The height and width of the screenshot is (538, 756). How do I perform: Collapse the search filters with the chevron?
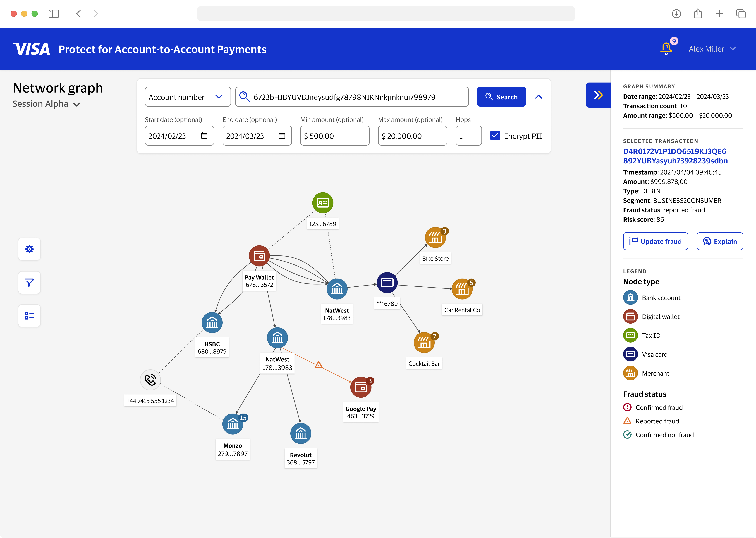pyautogui.click(x=539, y=97)
